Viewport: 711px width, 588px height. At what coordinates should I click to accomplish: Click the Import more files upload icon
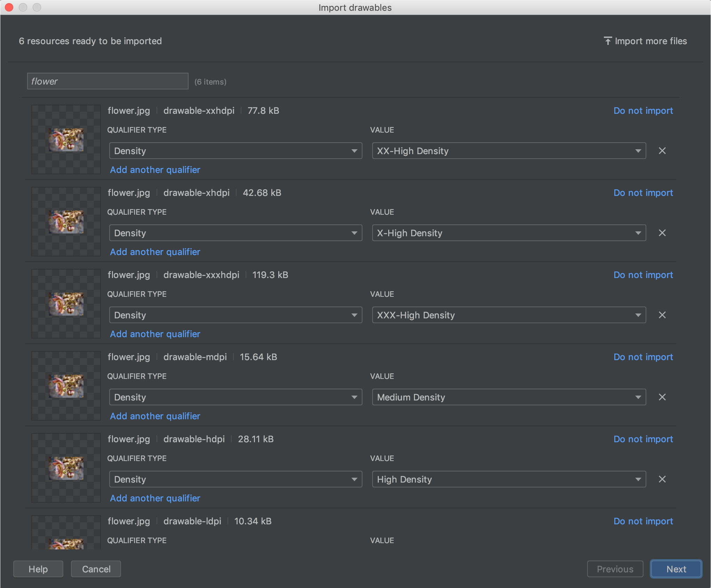pos(607,41)
